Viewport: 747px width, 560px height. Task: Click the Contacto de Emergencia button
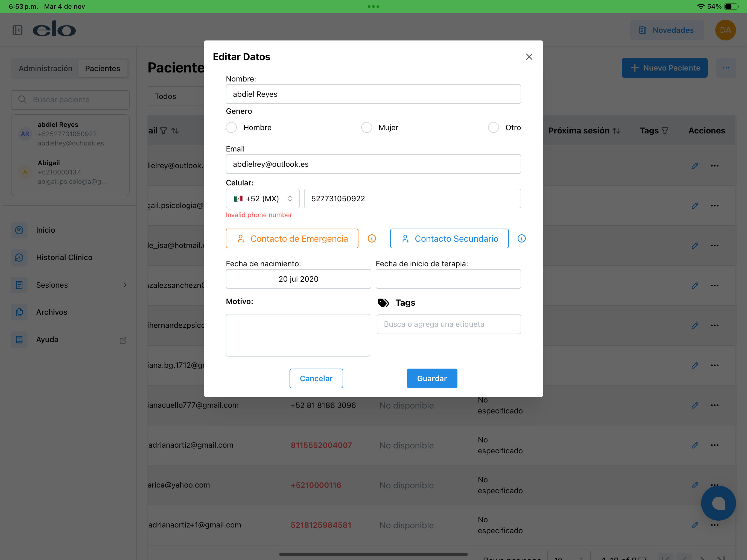coord(292,238)
